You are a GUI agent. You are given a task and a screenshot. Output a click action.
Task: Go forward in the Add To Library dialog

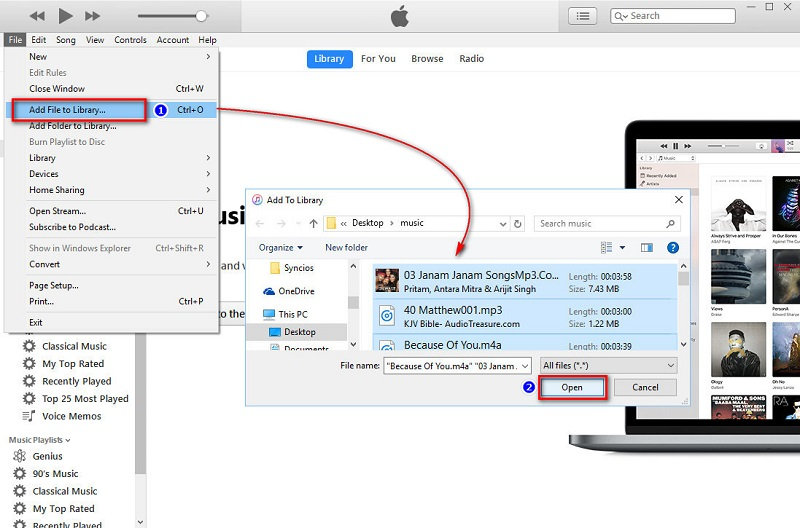pyautogui.click(x=281, y=223)
